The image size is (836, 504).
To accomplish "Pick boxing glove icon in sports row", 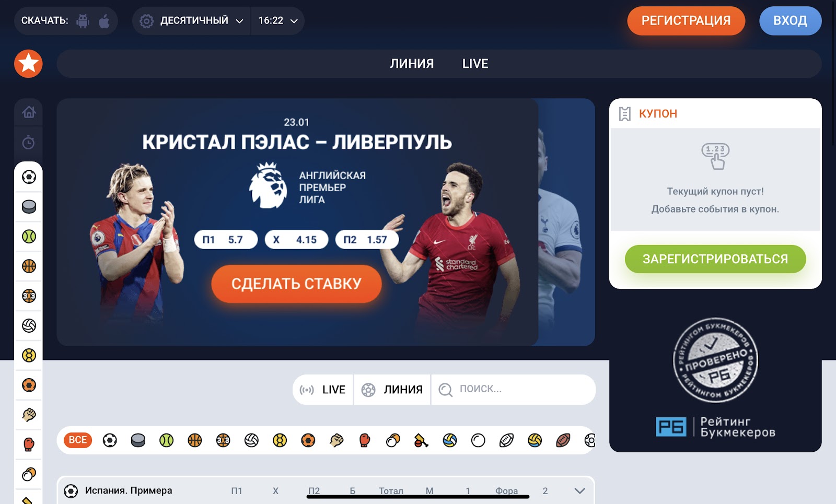I will (365, 440).
